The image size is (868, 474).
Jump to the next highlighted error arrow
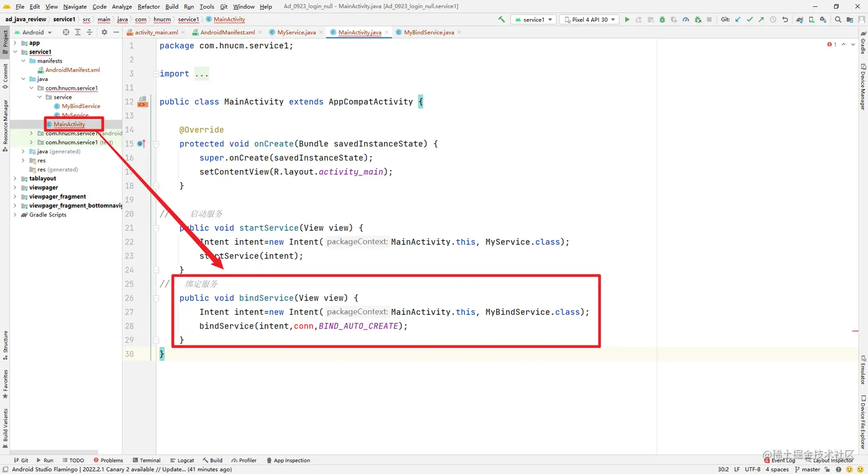coord(852,44)
